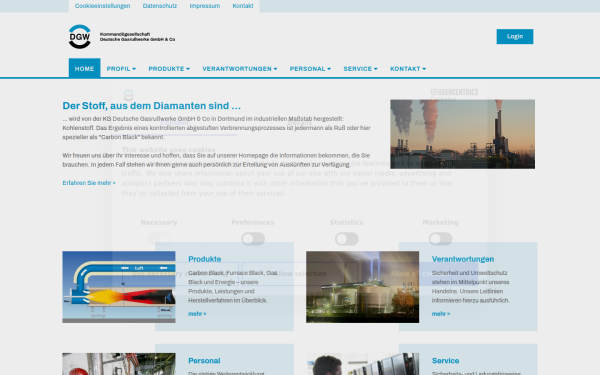Open the smokestacks factory photo

(463, 134)
